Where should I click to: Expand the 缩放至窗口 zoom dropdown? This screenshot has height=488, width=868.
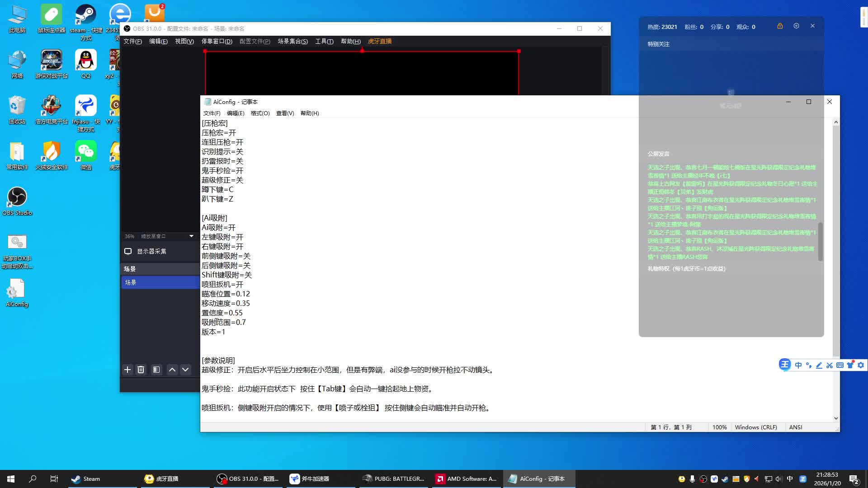tap(191, 236)
